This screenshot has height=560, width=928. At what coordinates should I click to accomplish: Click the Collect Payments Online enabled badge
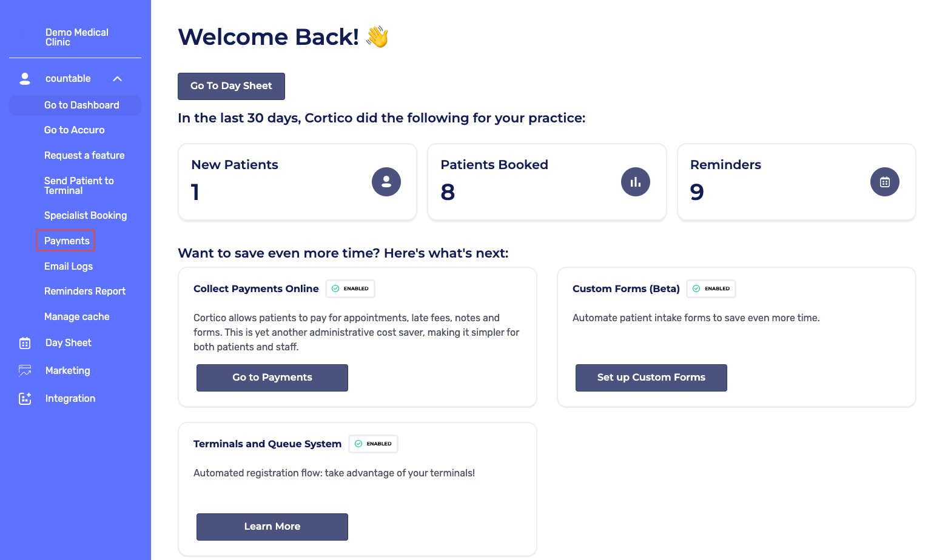coord(351,289)
